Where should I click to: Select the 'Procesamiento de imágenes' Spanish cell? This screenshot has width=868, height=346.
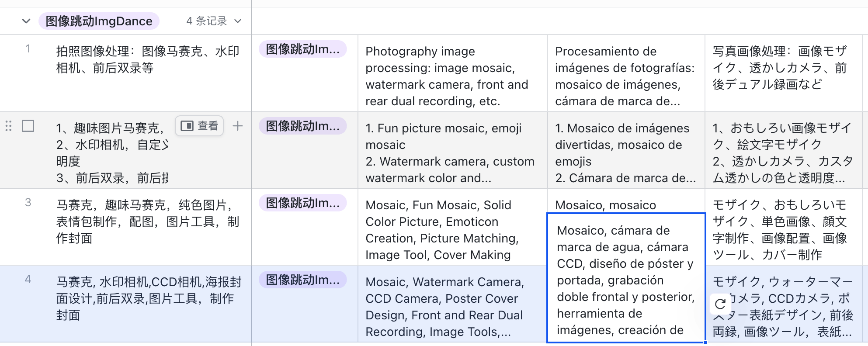(626, 73)
